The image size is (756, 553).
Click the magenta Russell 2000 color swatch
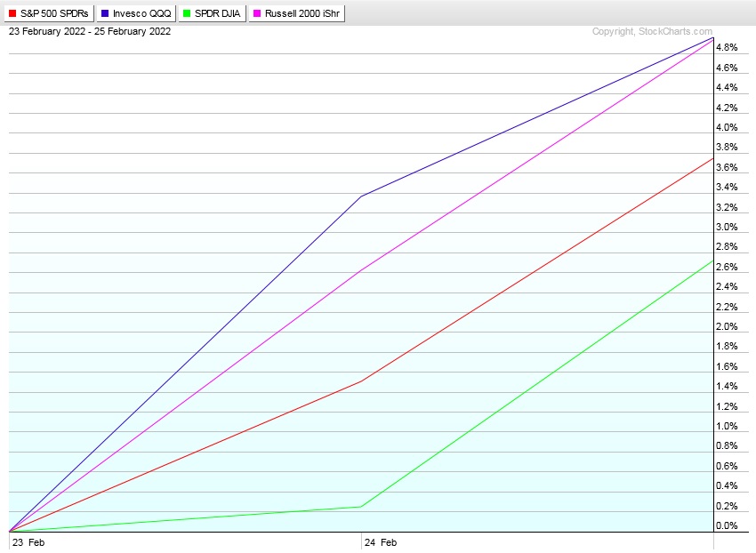[257, 13]
